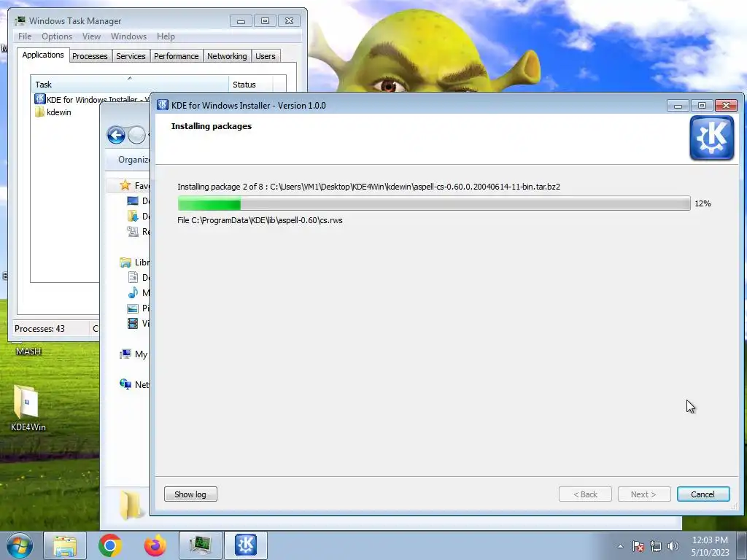Open Task Manager View menu

91,36
